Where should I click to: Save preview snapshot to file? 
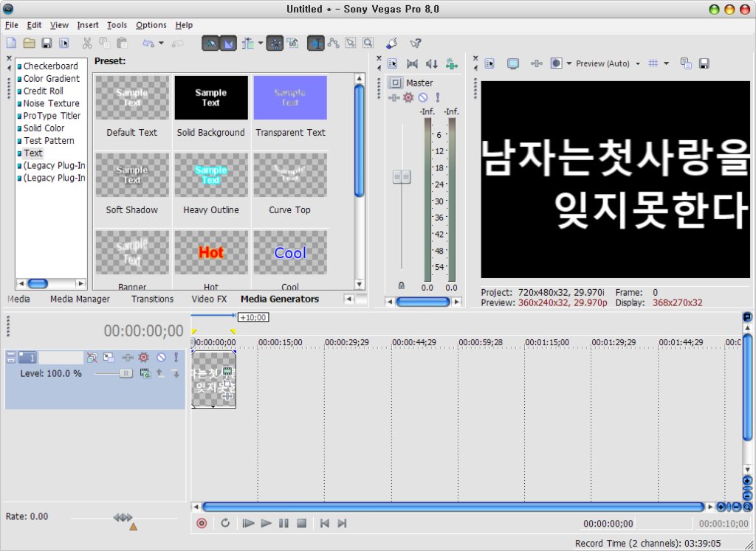(x=704, y=63)
